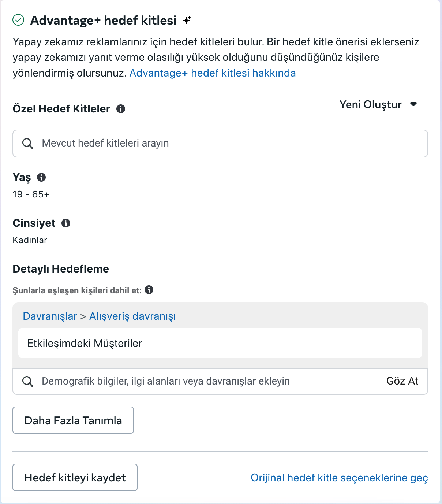This screenshot has height=504, width=442.
Task: Switch via Orijinal hedef kitle seçeneklerine geç
Action: (339, 478)
